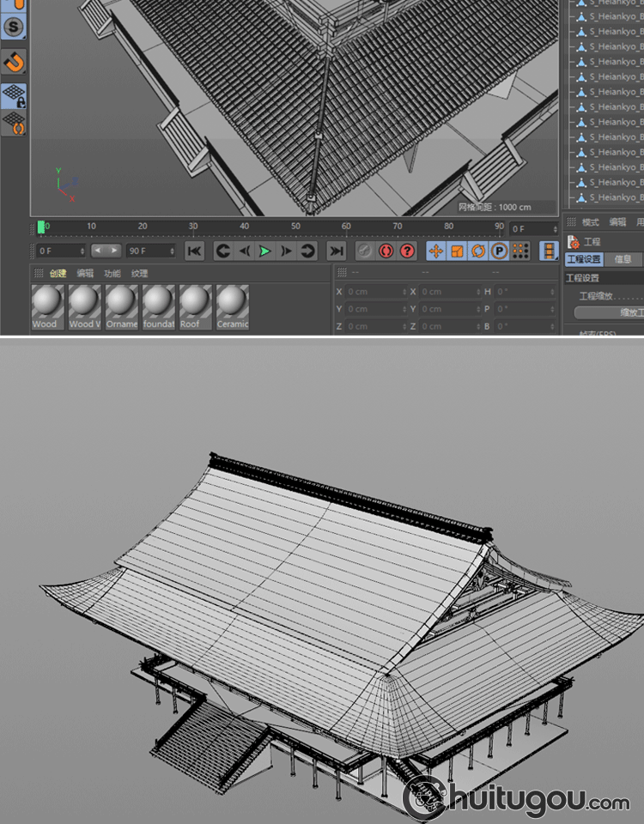Viewport: 644px width, 824px height.
Task: Switch to the 工程设置 tab
Action: click(x=584, y=259)
